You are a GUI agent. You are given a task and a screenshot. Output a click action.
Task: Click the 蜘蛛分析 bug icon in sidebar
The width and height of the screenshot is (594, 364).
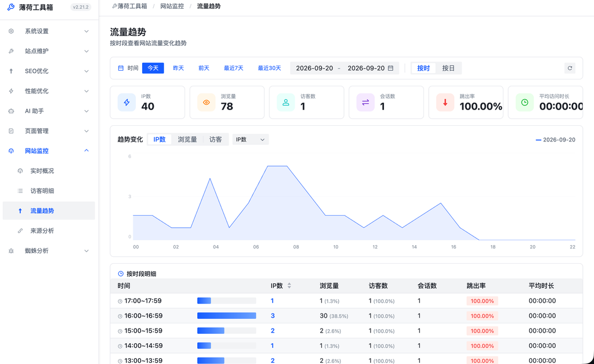(x=11, y=251)
